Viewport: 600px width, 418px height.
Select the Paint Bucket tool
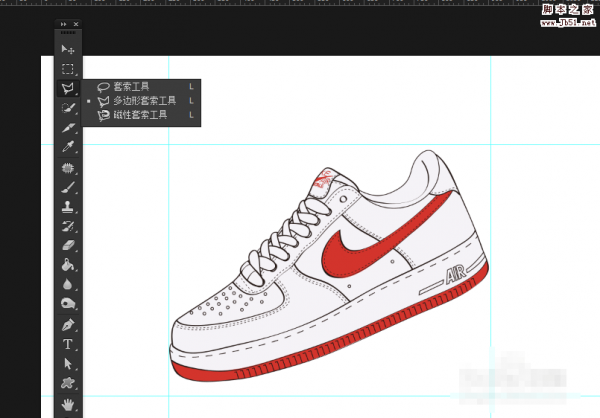68,265
